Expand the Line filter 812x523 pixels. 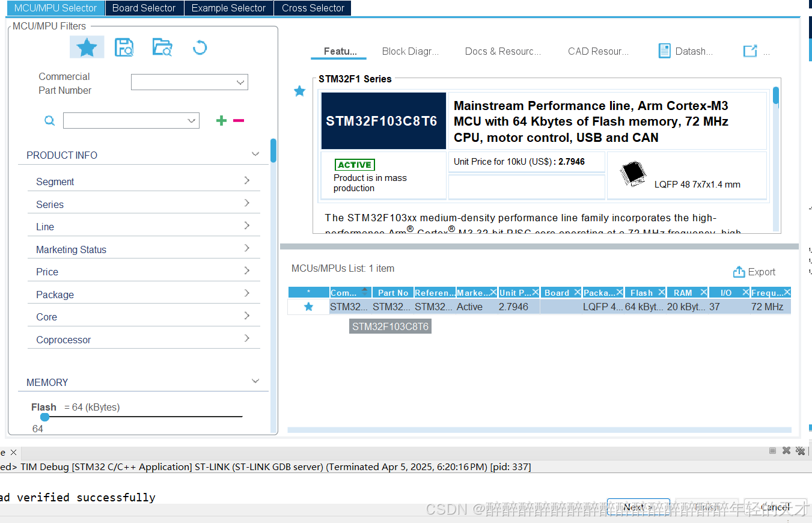click(x=246, y=225)
